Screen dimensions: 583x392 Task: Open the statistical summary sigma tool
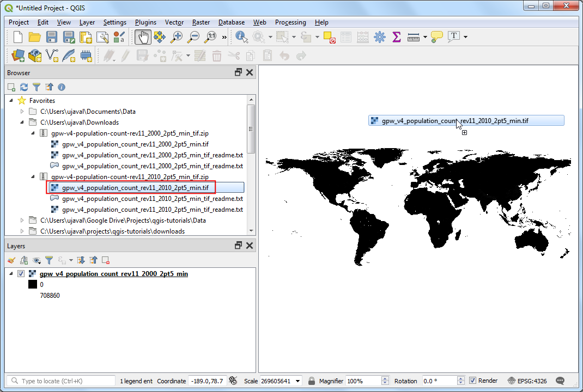point(397,37)
